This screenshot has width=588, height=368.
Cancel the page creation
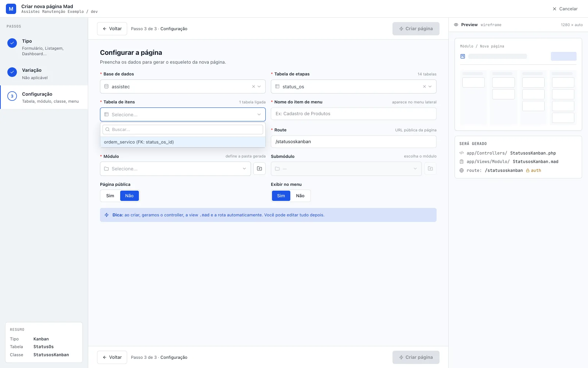(x=565, y=9)
